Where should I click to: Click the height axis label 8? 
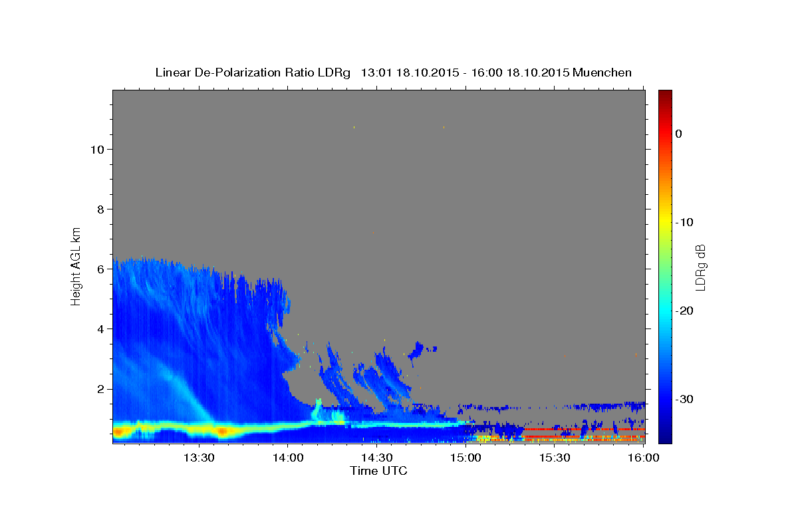(x=100, y=209)
